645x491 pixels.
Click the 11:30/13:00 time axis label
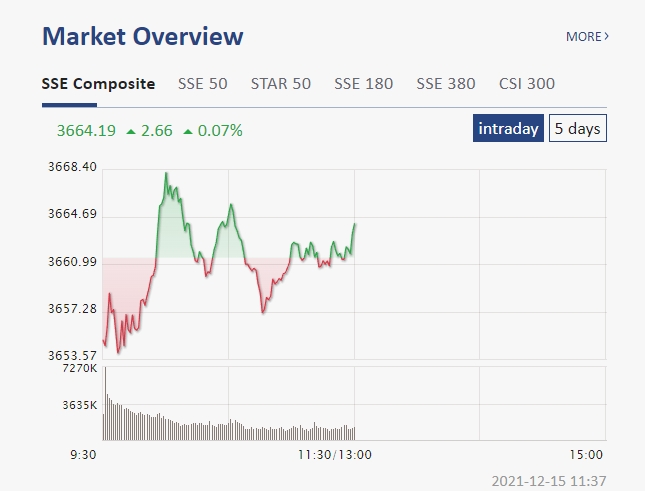(x=336, y=455)
